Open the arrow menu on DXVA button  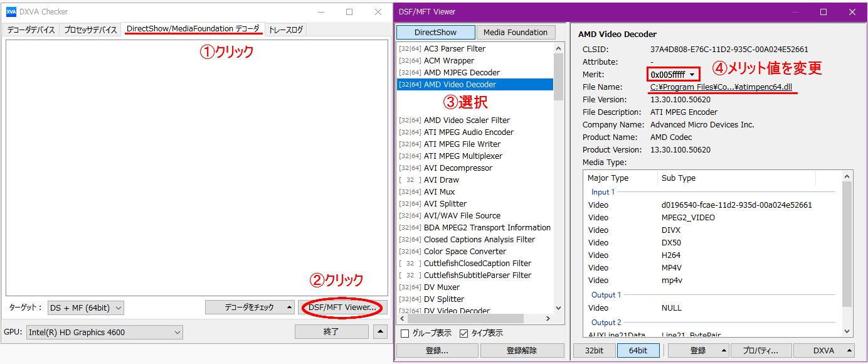(849, 351)
